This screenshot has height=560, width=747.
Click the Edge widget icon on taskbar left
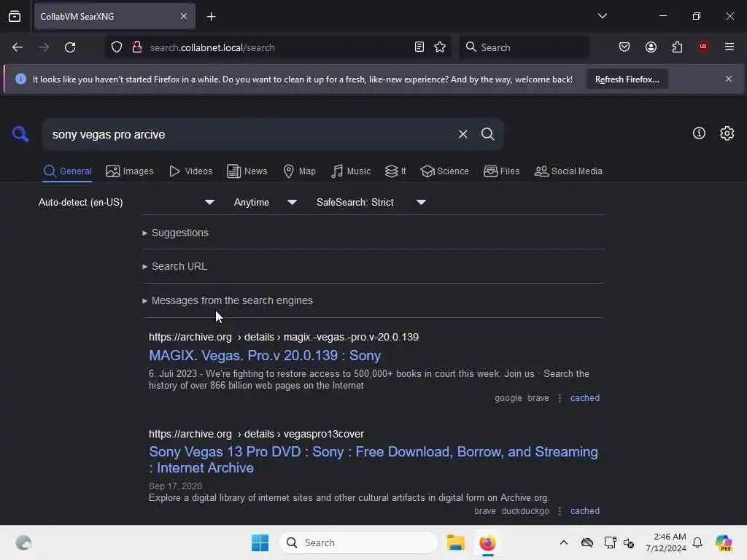23,542
